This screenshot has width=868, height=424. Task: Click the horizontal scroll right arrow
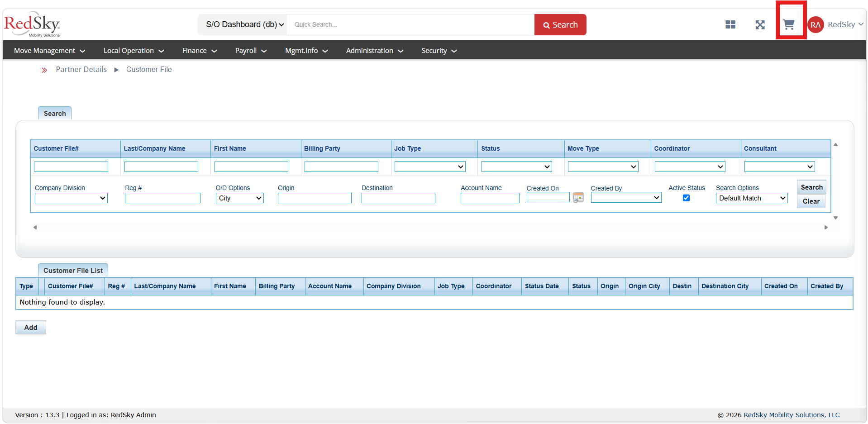point(826,227)
